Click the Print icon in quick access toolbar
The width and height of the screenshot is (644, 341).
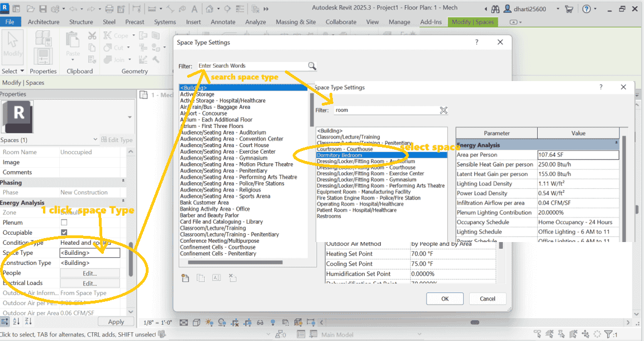(x=109, y=8)
